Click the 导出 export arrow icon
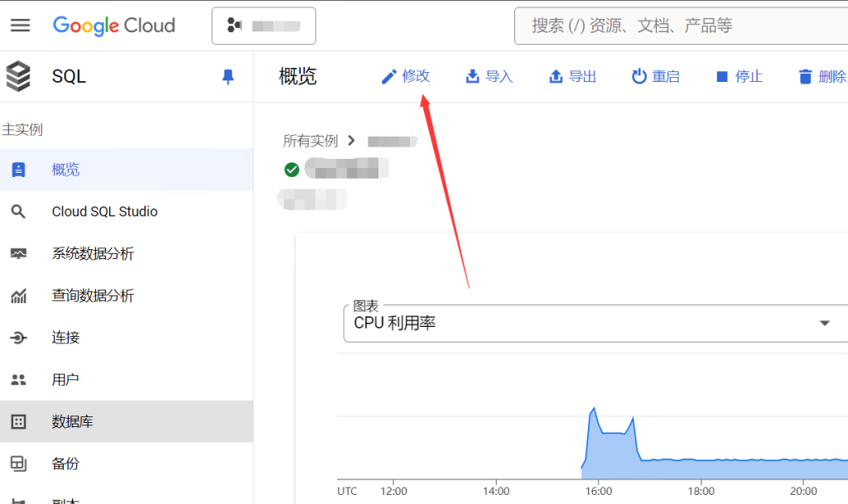Screen dimensions: 848x504 coord(556,77)
